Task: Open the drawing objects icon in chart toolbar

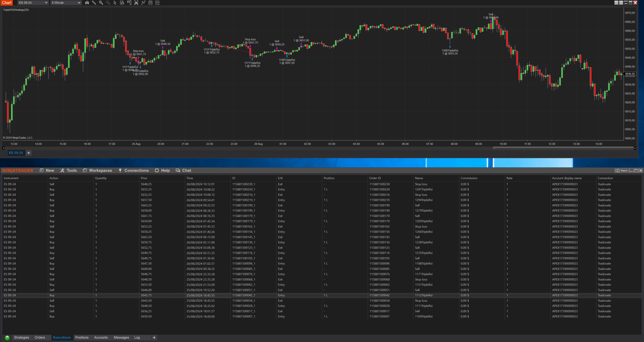Action: (x=150, y=3)
